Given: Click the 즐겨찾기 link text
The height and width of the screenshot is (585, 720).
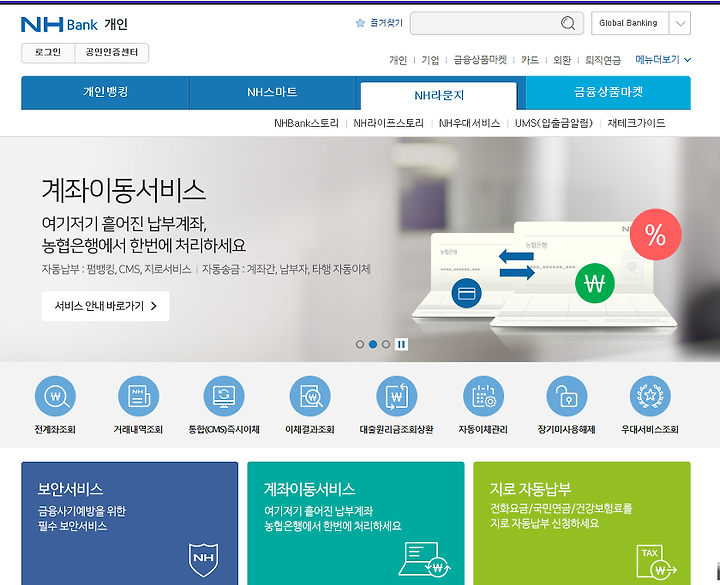Looking at the screenshot, I should pyautogui.click(x=386, y=23).
